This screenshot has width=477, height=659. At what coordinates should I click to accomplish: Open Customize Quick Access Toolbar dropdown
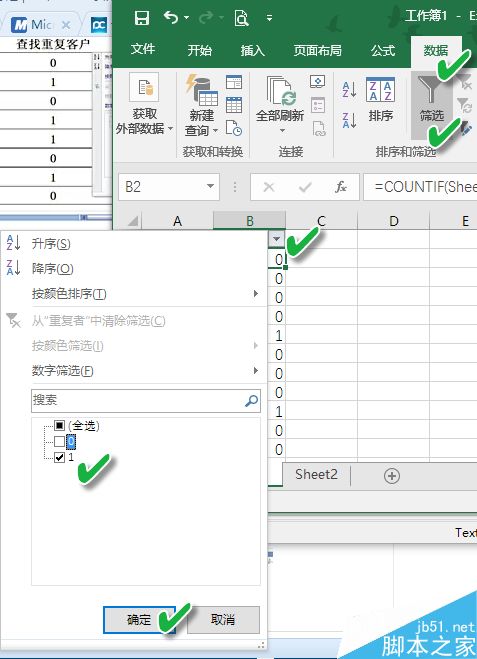(269, 18)
